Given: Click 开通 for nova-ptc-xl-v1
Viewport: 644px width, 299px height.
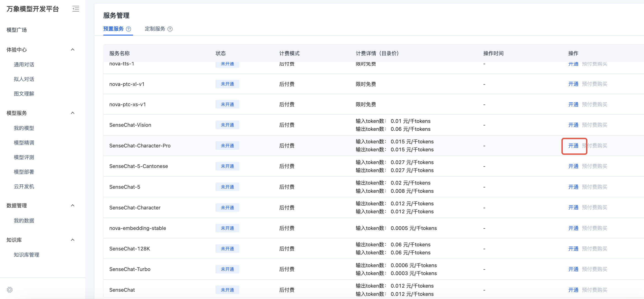Looking at the screenshot, I should (x=573, y=84).
